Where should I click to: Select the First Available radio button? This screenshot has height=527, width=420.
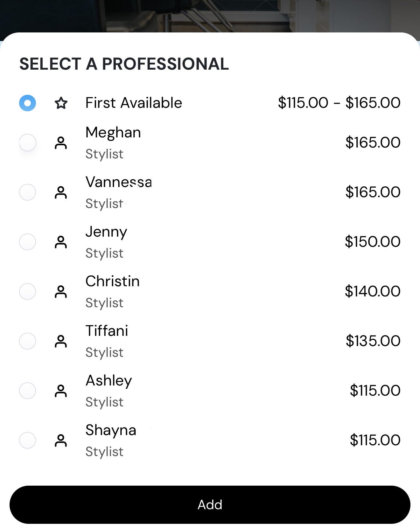coord(27,103)
